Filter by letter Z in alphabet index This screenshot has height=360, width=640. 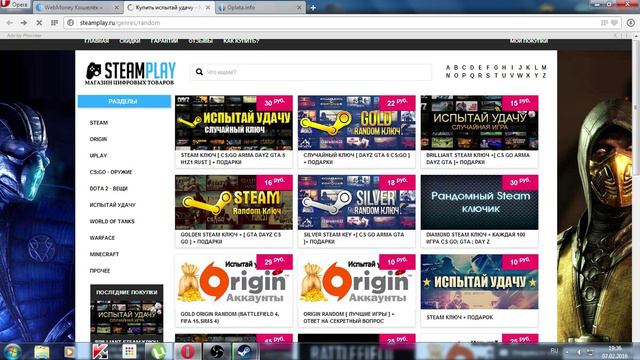pyautogui.click(x=544, y=76)
